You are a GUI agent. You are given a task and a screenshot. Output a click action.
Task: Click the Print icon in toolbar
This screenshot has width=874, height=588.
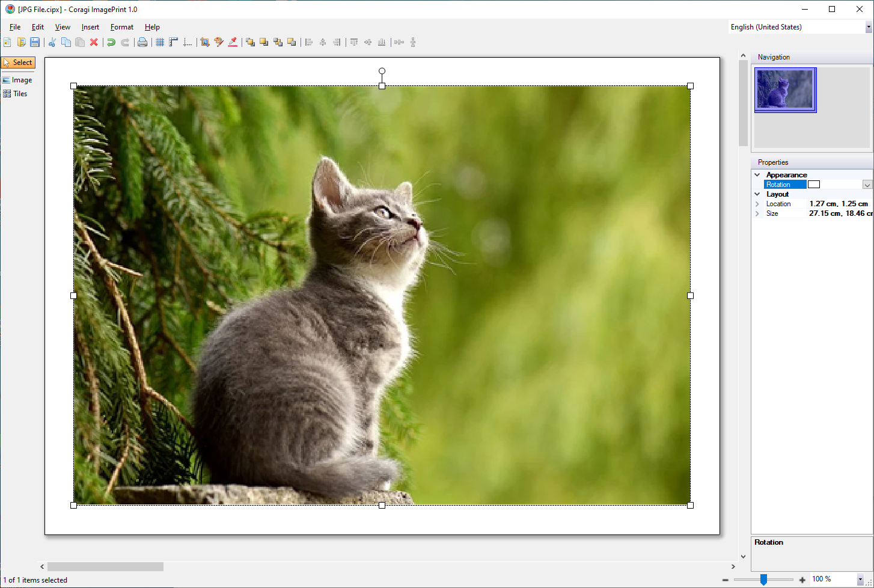pyautogui.click(x=142, y=42)
